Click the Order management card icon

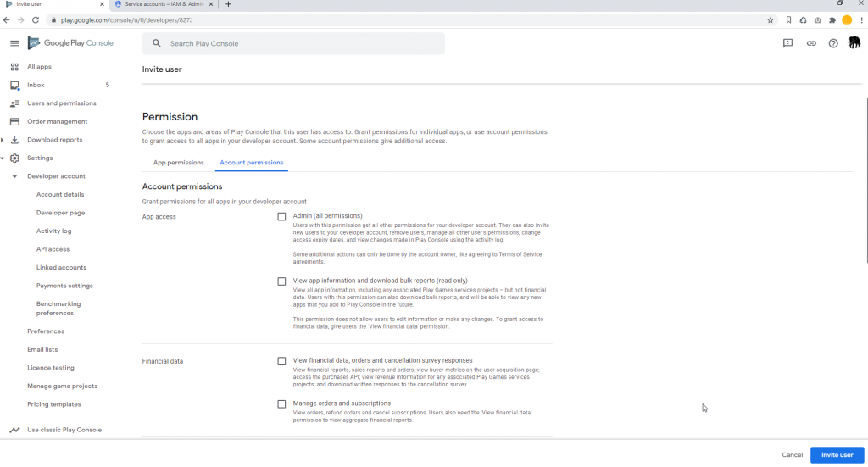[x=14, y=122]
